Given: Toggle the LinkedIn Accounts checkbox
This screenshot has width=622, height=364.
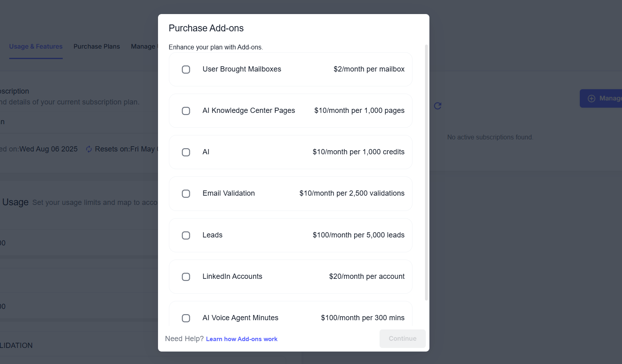Looking at the screenshot, I should pos(186,277).
